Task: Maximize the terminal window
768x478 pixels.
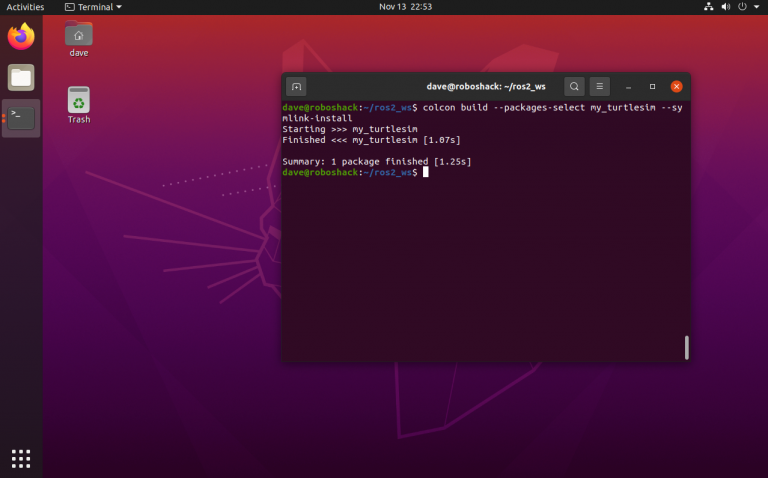Action: (x=652, y=87)
